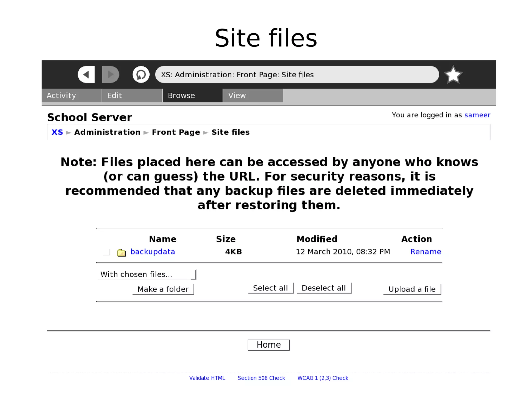
Task: Click the Site files breadcrumb text
Action: click(230, 132)
